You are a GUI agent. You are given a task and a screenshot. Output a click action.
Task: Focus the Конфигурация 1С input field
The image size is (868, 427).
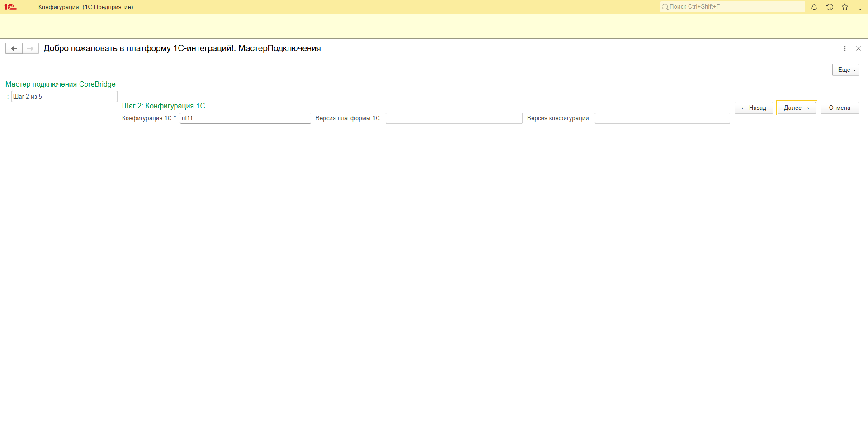tap(245, 118)
